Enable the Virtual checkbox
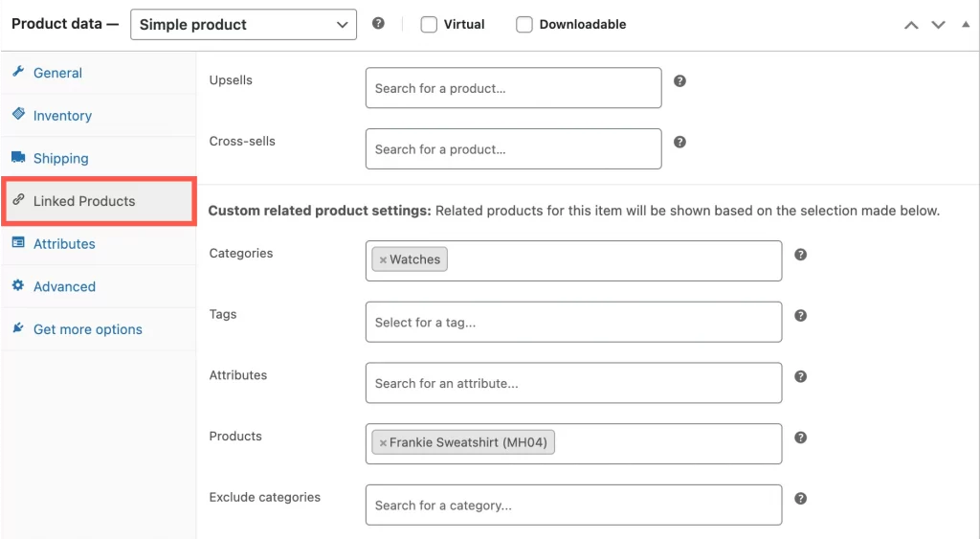980x539 pixels. [x=429, y=24]
